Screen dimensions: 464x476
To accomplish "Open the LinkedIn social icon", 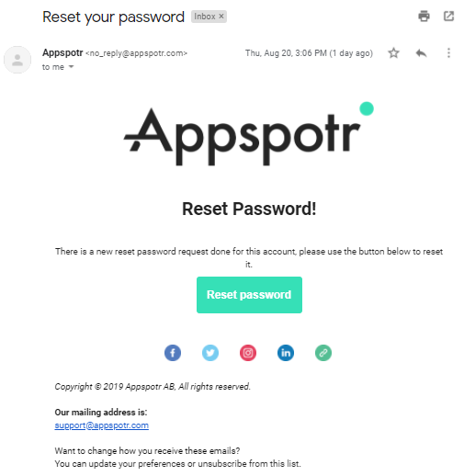I will click(286, 353).
